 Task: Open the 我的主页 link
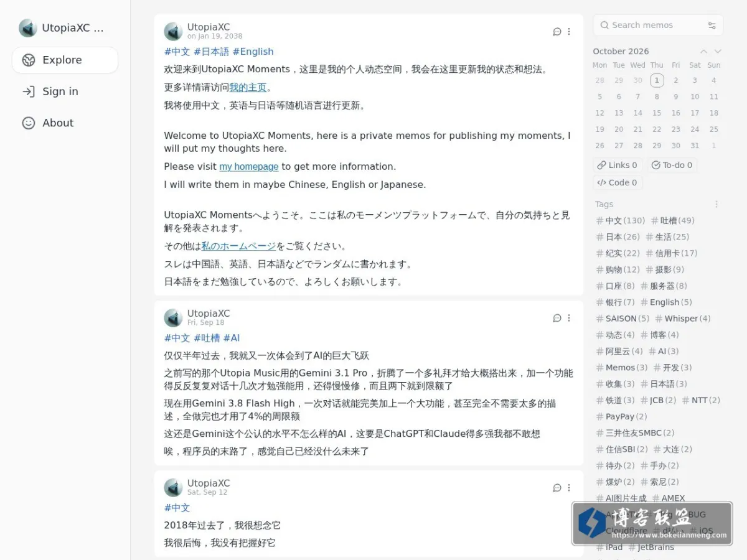click(248, 87)
